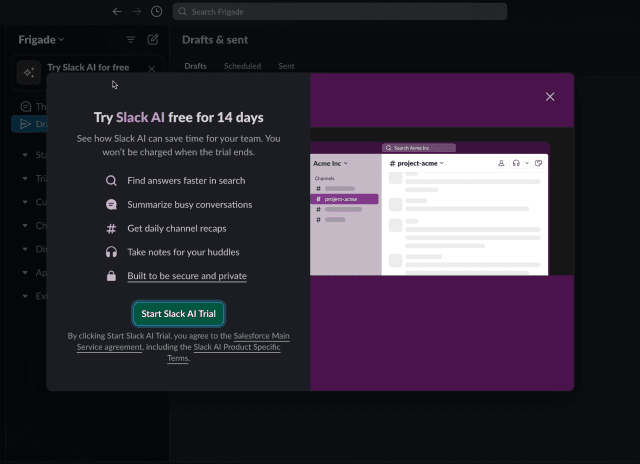The image size is (640, 464).
Task: Click the Drafts & sent page heading
Action: pos(215,40)
